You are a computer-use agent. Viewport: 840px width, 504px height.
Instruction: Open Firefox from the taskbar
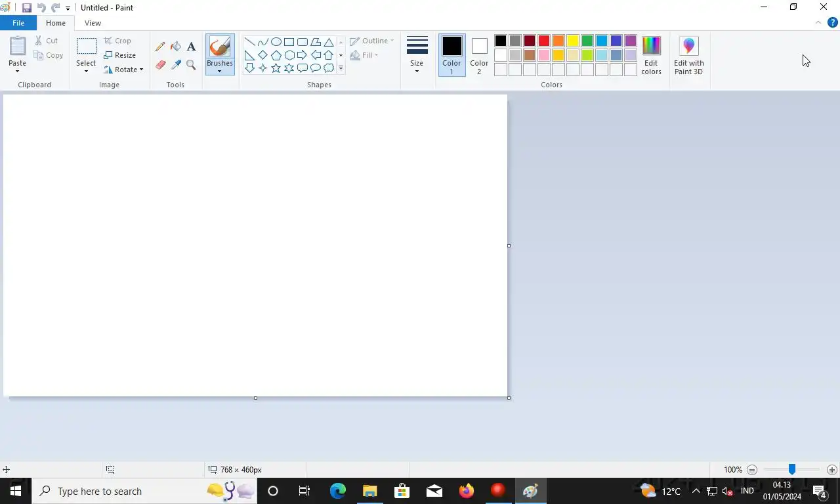click(467, 491)
